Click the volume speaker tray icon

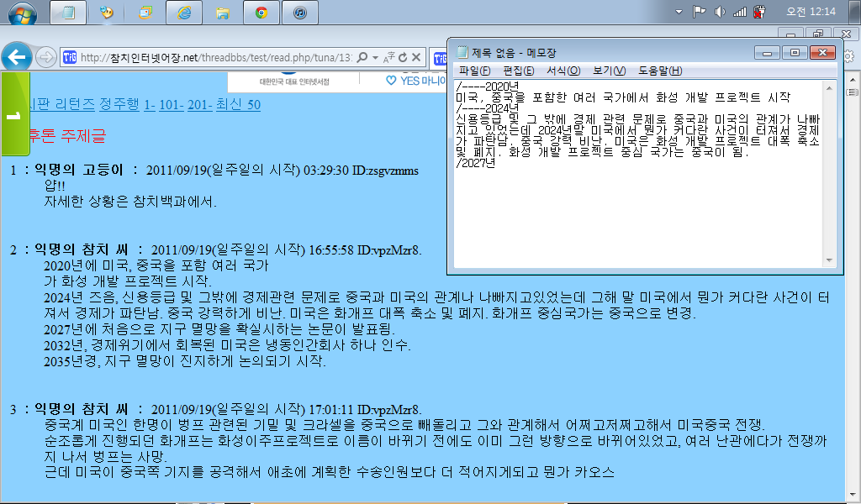(x=720, y=12)
